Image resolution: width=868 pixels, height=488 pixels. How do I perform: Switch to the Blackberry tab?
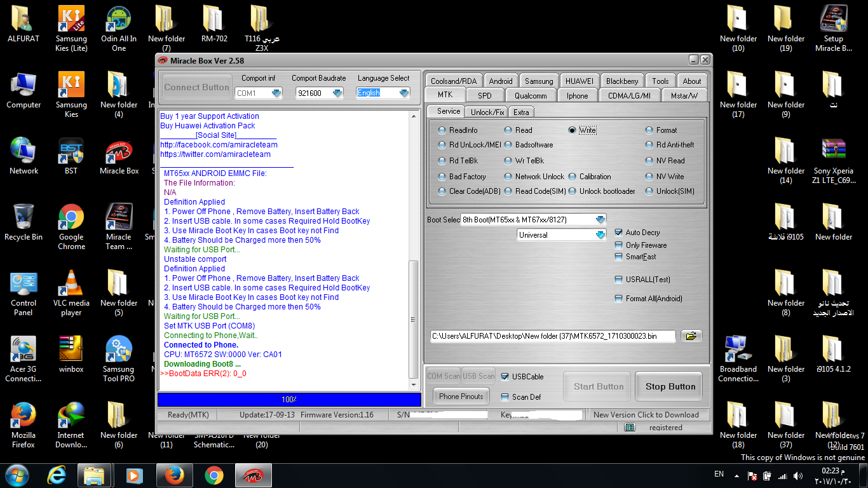(x=622, y=81)
